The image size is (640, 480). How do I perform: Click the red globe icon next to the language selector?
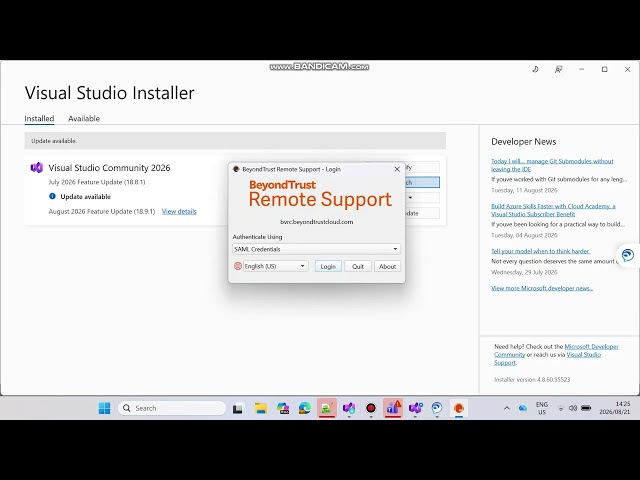pos(238,266)
